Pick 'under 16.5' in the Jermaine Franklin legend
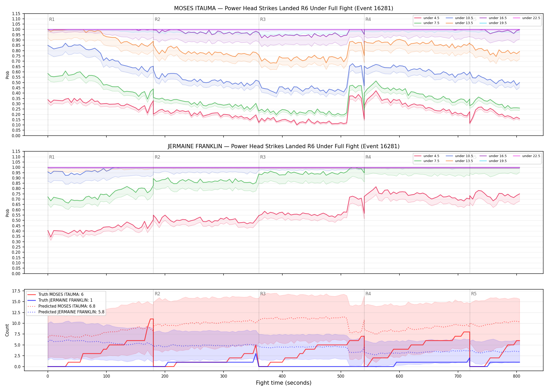 (x=493, y=156)
